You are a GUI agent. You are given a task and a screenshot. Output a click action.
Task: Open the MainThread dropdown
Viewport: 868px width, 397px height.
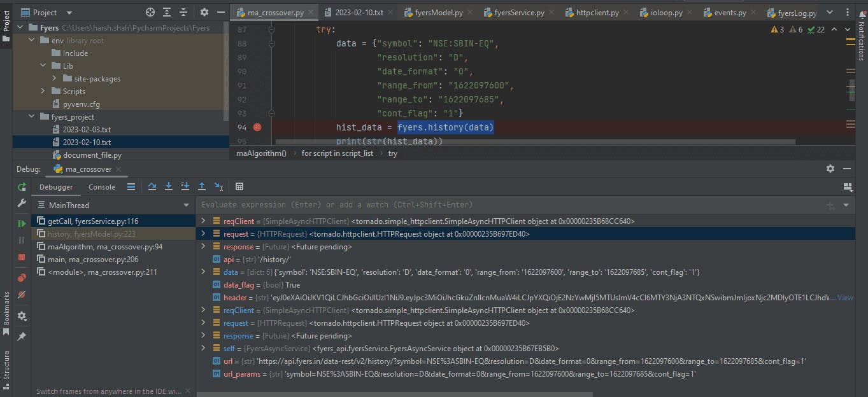[x=187, y=205]
